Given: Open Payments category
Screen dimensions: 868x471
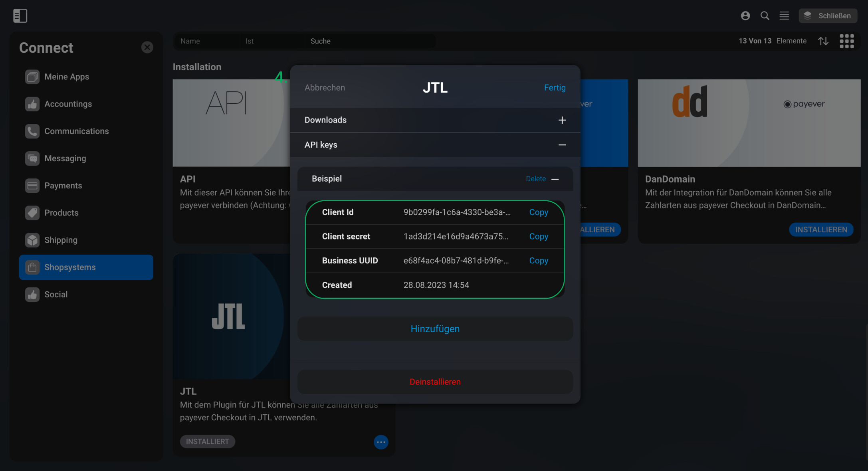Looking at the screenshot, I should click(x=86, y=186).
